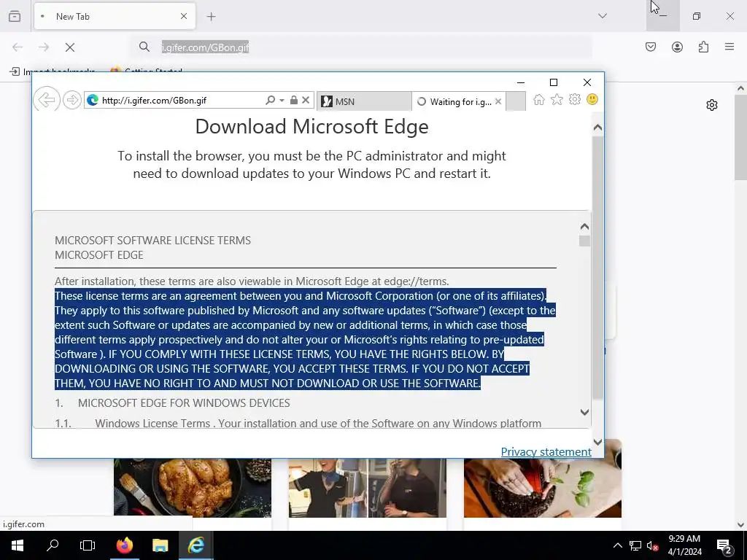Click the license terms scrollbar thumb
Image resolution: width=747 pixels, height=560 pixels.
point(584,241)
